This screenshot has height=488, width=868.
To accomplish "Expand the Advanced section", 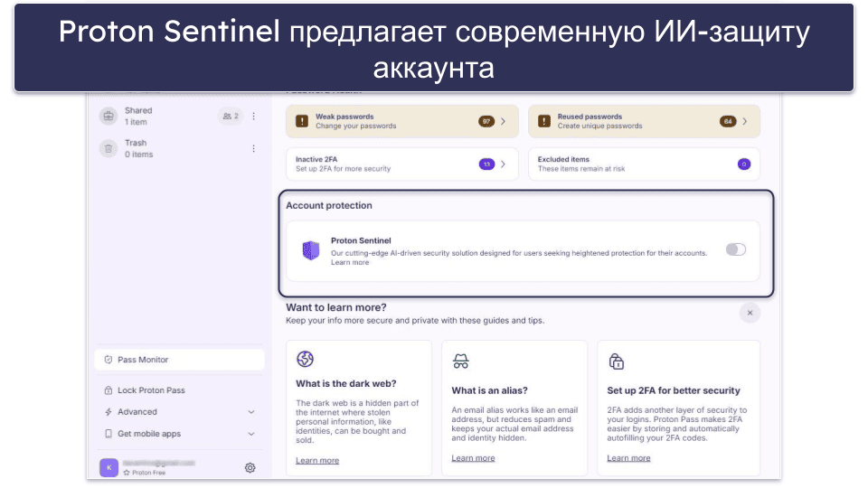I will pos(179,412).
